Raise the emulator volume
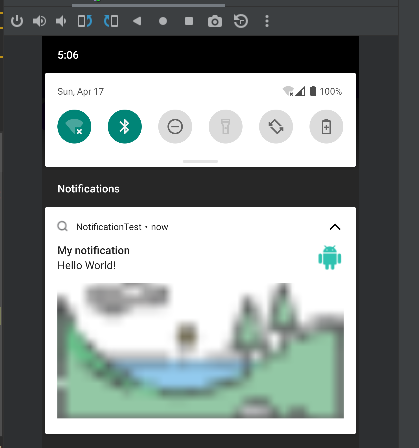419x448 pixels. (39, 21)
